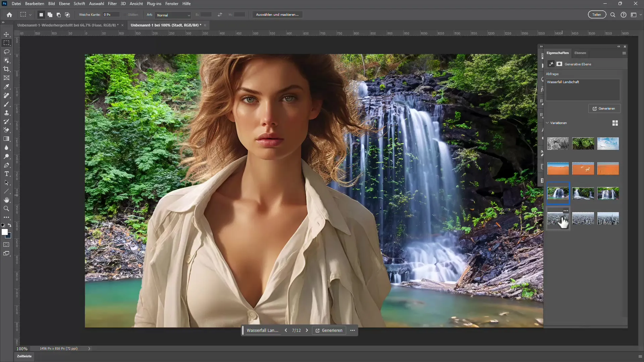Select the Hand tool
Viewport: 644px width, 362px height.
click(x=6, y=200)
